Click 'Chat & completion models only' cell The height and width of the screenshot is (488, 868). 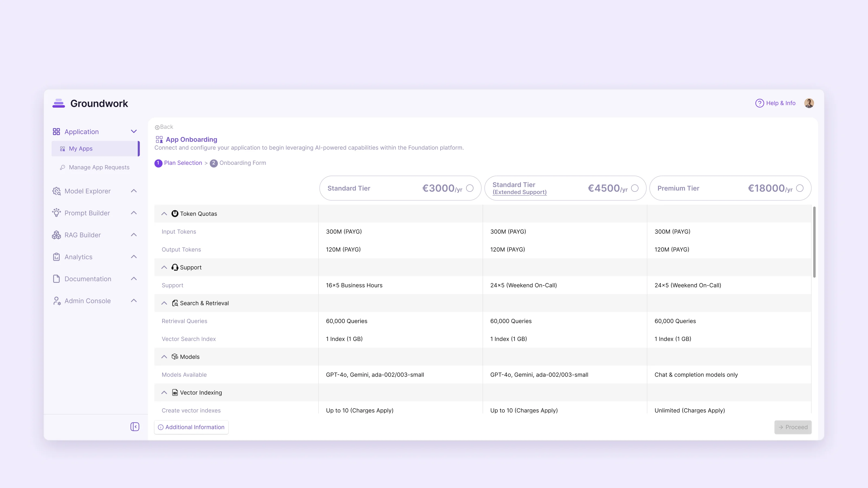click(696, 375)
